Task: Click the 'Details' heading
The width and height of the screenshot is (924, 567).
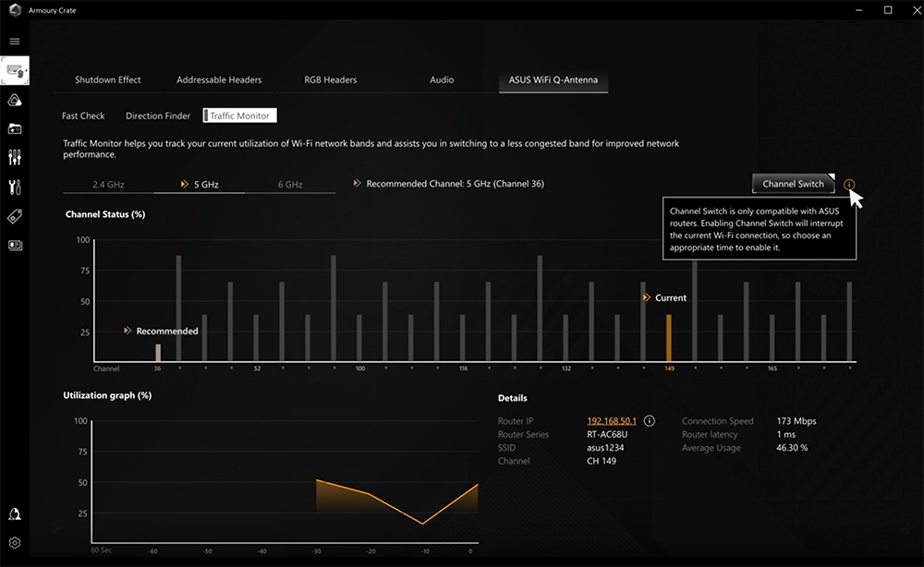Action: click(x=512, y=398)
